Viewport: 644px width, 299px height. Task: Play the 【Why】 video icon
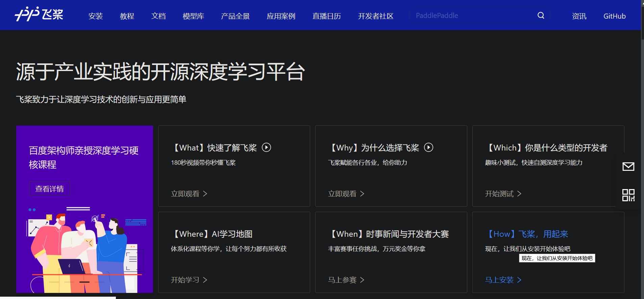[428, 147]
